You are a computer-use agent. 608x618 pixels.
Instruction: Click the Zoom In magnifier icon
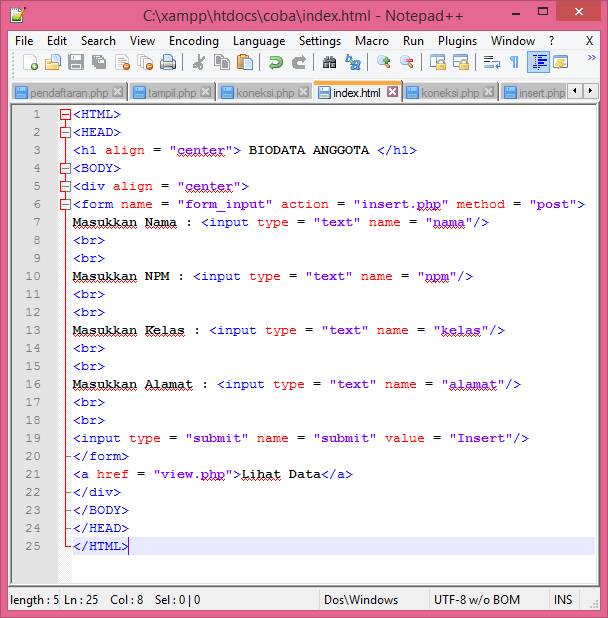[383, 63]
